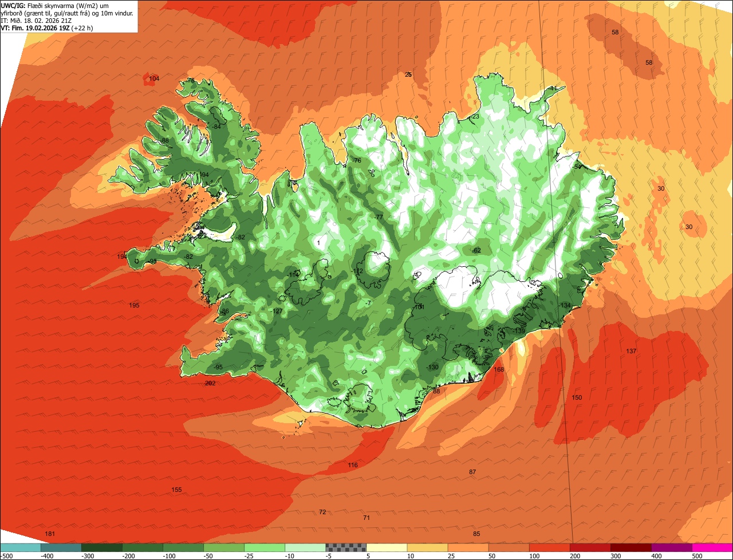Click the map value -84
Screen dimensions: 733x560
[x=216, y=127]
